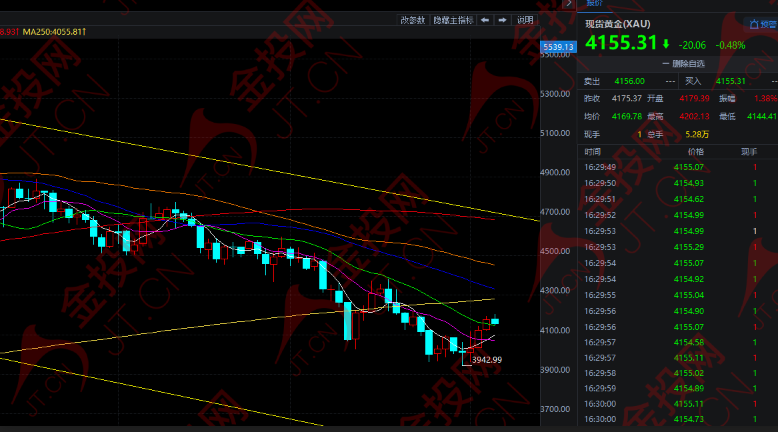
Task: Switch to the 报价 tab
Action: pyautogui.click(x=594, y=3)
